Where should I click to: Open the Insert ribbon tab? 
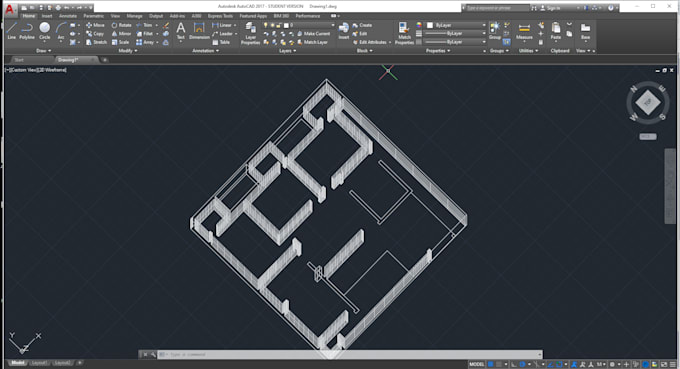click(x=47, y=16)
